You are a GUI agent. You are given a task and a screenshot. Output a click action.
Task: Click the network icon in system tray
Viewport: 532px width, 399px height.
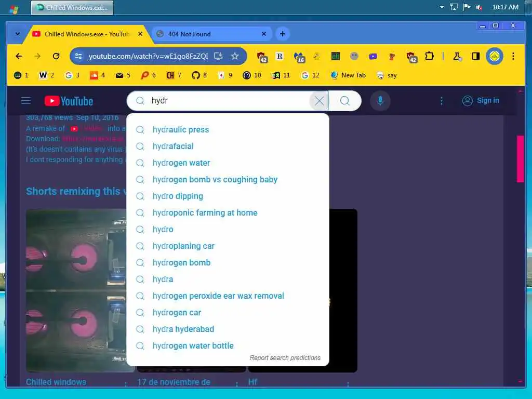(x=454, y=7)
